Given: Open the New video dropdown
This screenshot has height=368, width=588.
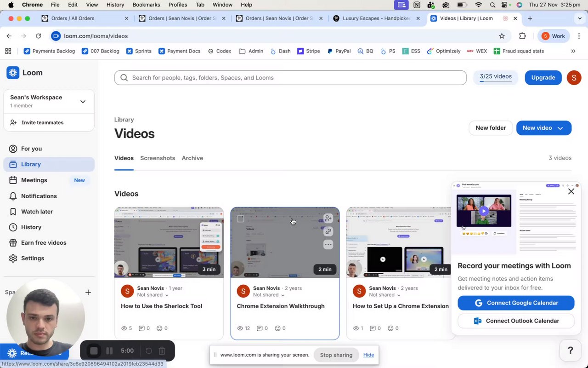Looking at the screenshot, I should [x=544, y=128].
